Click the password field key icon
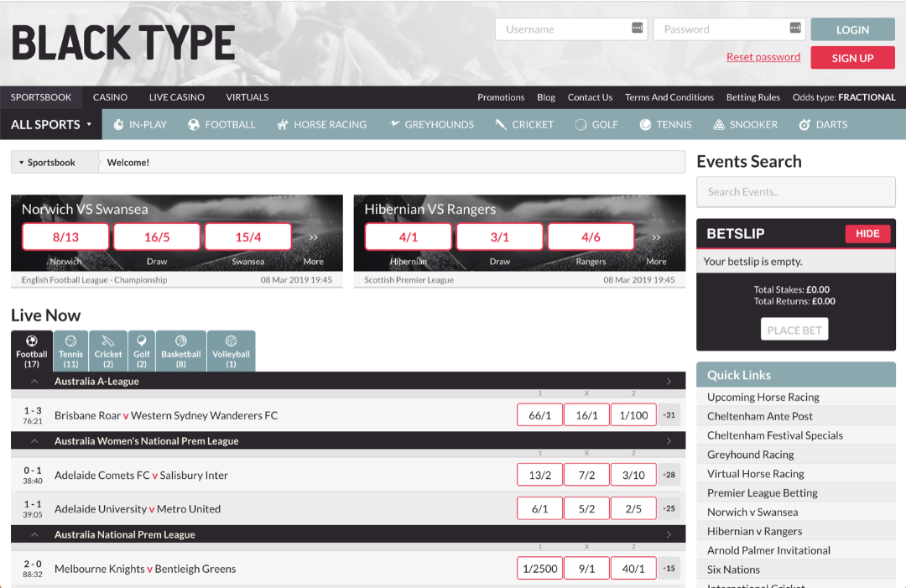 pyautogui.click(x=795, y=28)
